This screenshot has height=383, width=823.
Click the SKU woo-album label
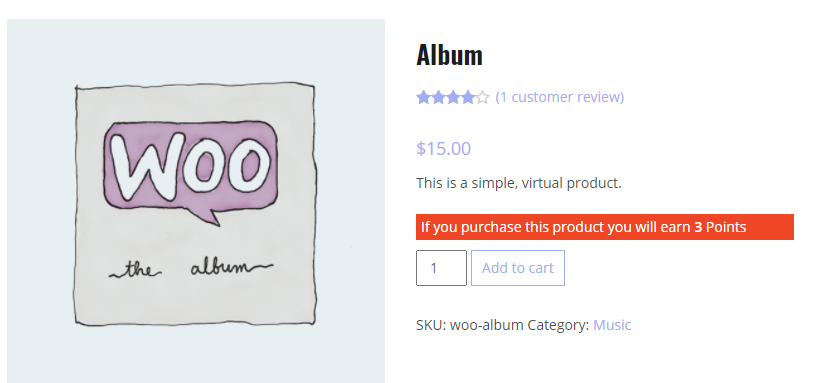tap(470, 325)
